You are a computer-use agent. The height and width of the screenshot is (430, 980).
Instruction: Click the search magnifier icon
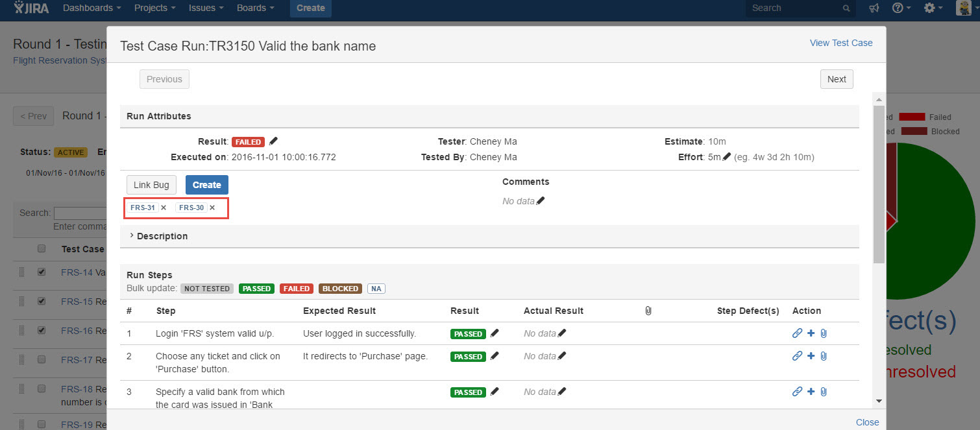(846, 8)
